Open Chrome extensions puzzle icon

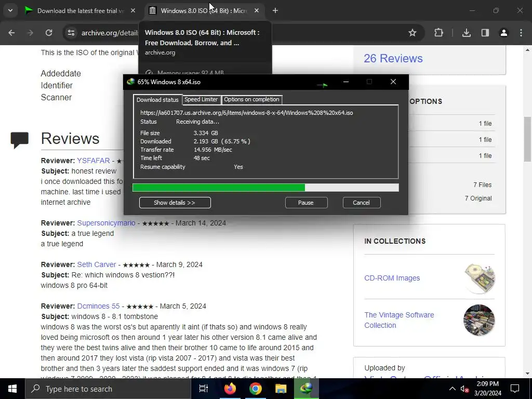point(438,33)
